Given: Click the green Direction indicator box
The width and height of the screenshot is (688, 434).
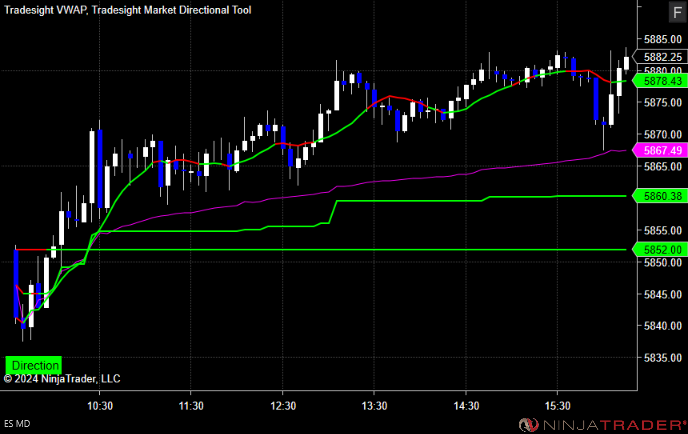Looking at the screenshot, I should [x=34, y=365].
